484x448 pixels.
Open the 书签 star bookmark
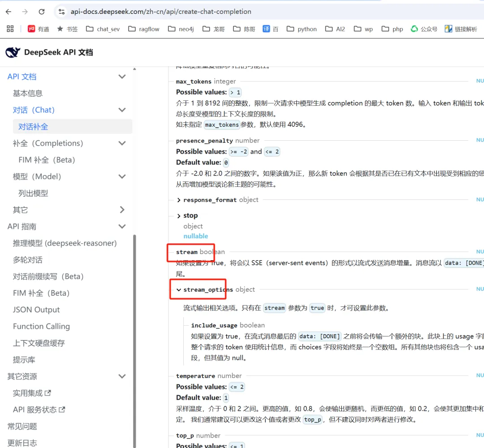pos(67,29)
